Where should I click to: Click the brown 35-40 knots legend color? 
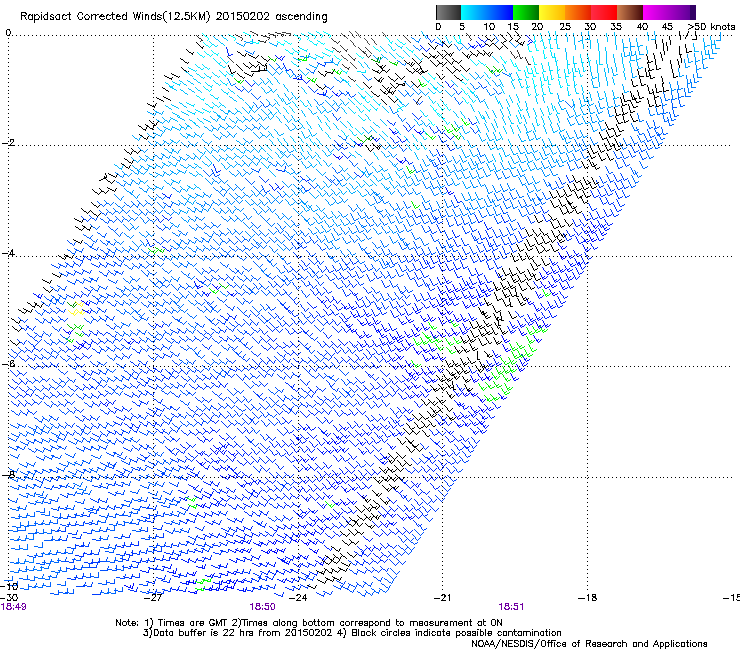pyautogui.click(x=630, y=12)
